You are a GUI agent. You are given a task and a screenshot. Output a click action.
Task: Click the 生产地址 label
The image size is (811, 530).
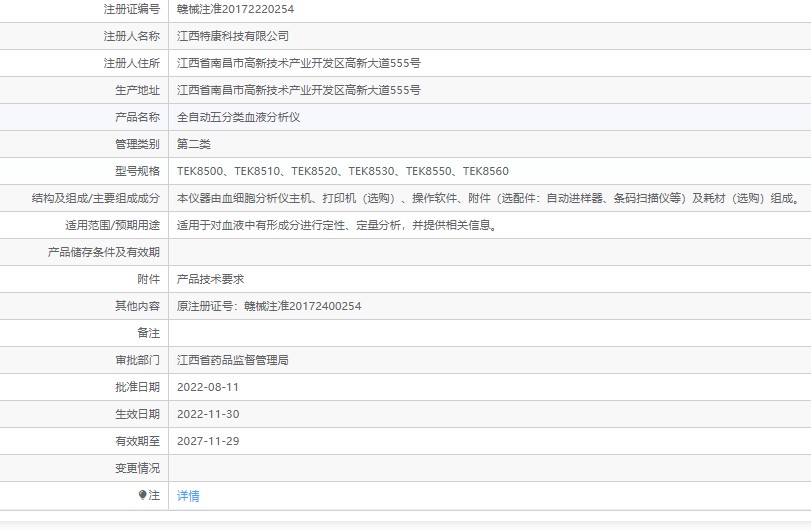click(138, 90)
